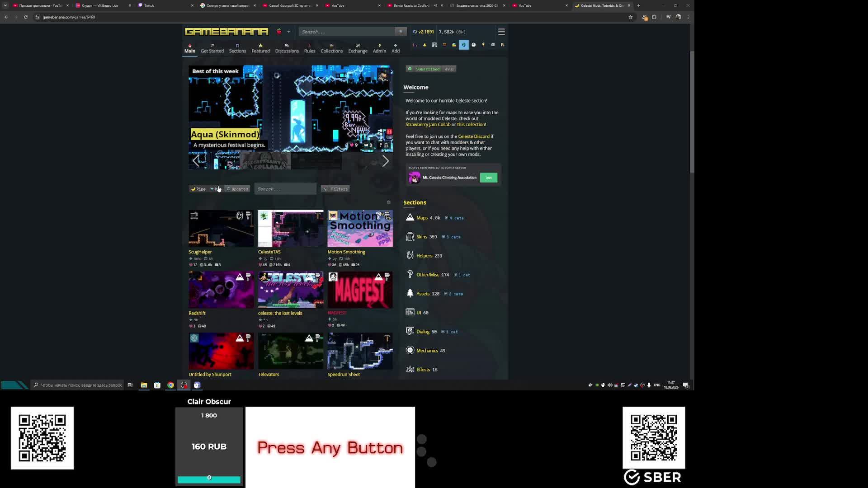Open the Skins section
Image resolution: width=868 pixels, height=488 pixels.
pos(421,237)
